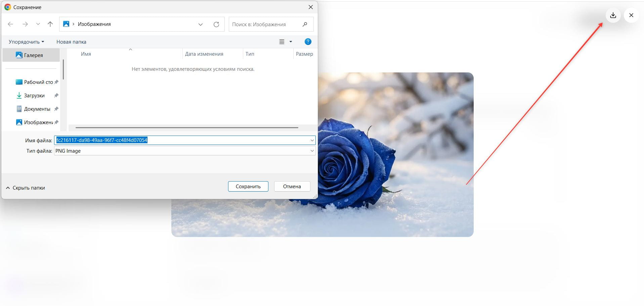
Task: Close the image preview overlay
Action: coord(631,15)
